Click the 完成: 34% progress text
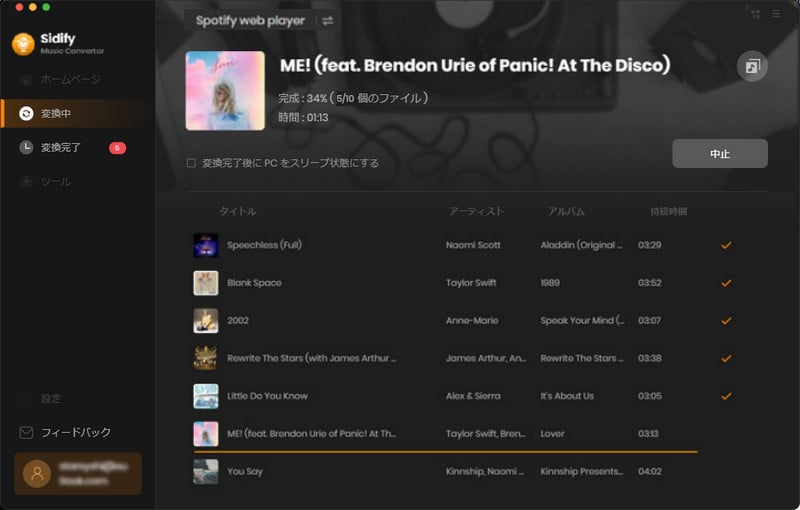Viewport: 800px width, 510px height. [353, 98]
